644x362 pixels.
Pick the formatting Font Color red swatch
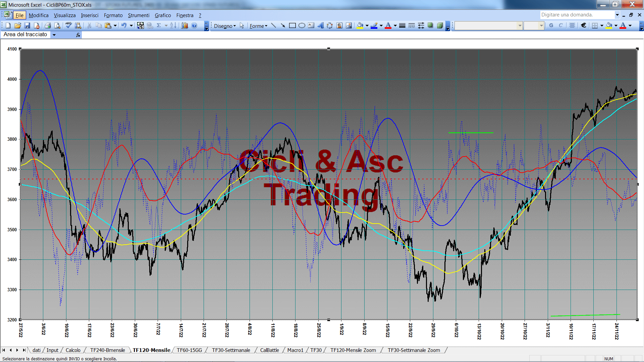tap(623, 25)
